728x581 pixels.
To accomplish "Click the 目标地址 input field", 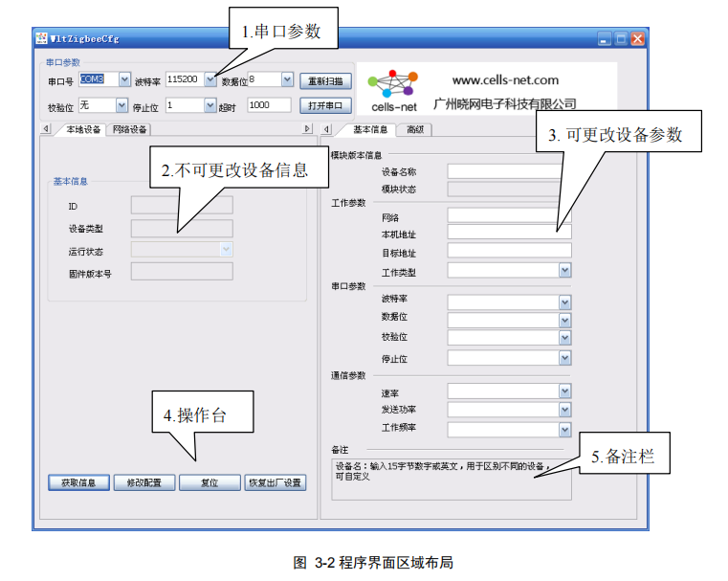I will tap(509, 251).
